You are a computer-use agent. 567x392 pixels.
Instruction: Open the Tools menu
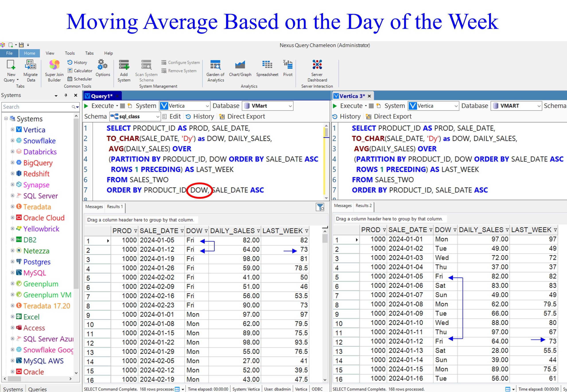70,53
